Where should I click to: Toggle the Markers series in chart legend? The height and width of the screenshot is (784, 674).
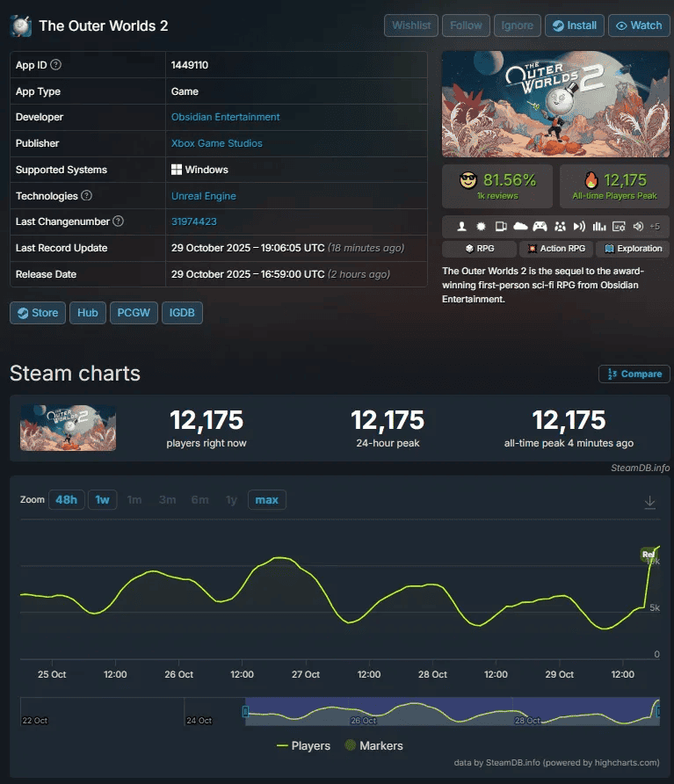tap(373, 745)
